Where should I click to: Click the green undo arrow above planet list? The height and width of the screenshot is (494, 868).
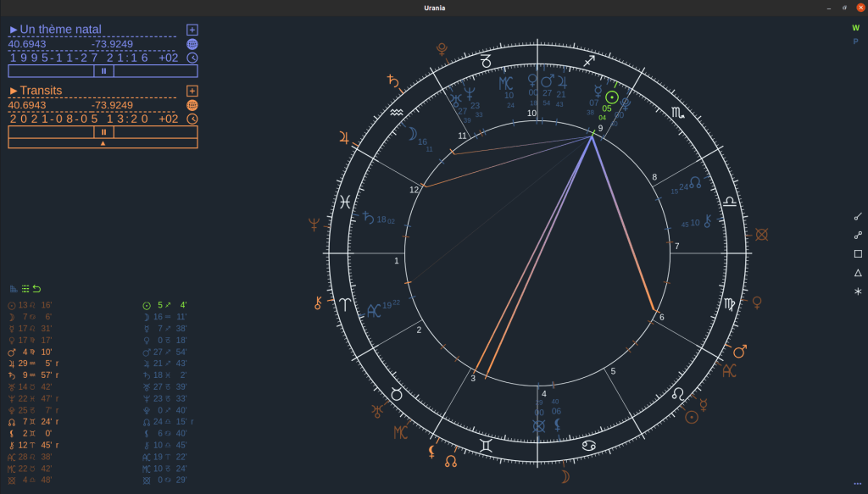[36, 289]
